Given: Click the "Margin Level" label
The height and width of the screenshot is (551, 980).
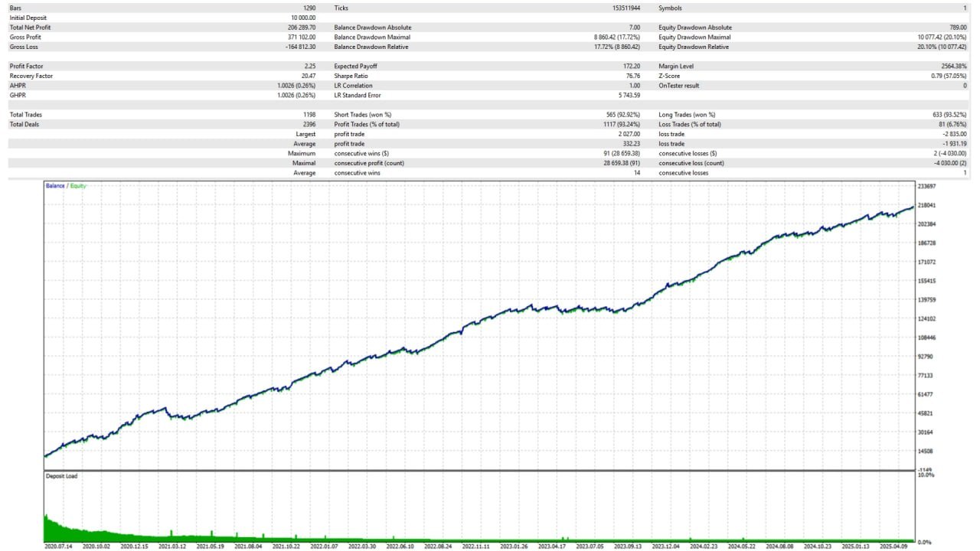Looking at the screenshot, I should pyautogui.click(x=677, y=67).
